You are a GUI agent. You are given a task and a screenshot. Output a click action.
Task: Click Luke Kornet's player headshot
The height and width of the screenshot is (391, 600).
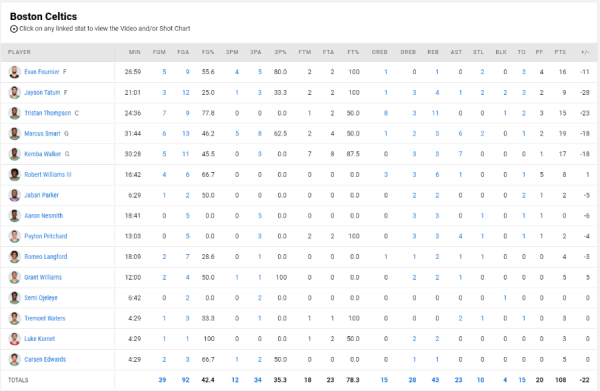[15, 339]
